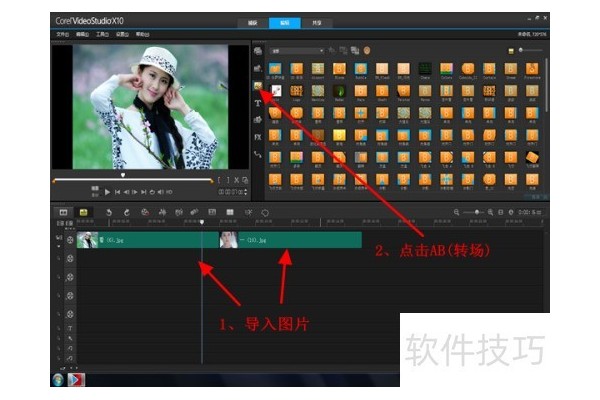Select the second image clip on video track
Image resolution: width=600 pixels, height=400 pixels.
290,240
